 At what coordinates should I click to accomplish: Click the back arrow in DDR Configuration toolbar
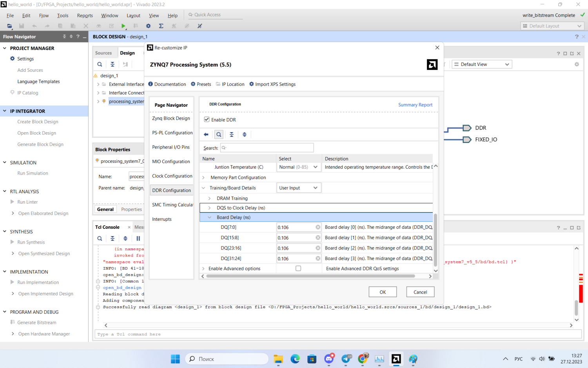(206, 135)
